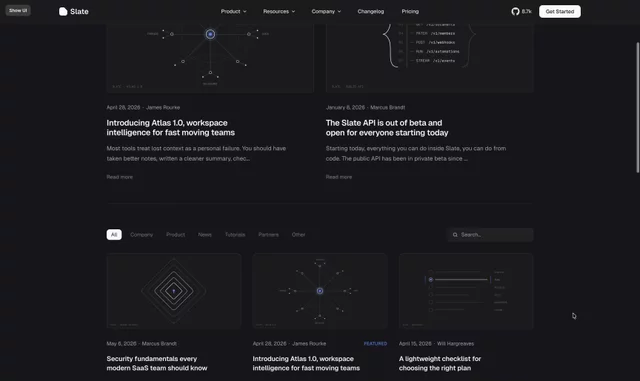Filter posts by Partners
This screenshot has width=640, height=381.
point(269,235)
